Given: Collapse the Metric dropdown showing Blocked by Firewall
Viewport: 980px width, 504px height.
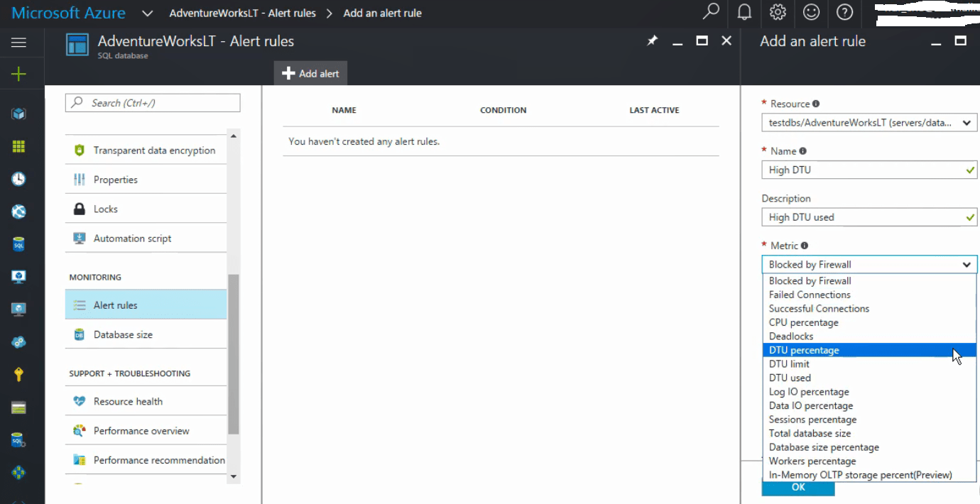Looking at the screenshot, I should coord(869,264).
